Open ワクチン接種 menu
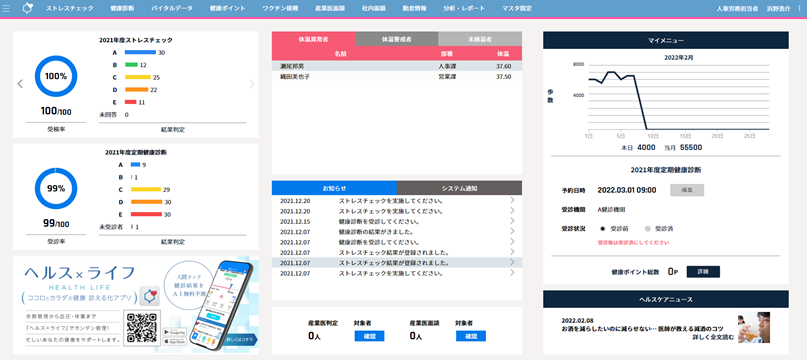Image resolution: width=807 pixels, height=360 pixels. click(280, 9)
